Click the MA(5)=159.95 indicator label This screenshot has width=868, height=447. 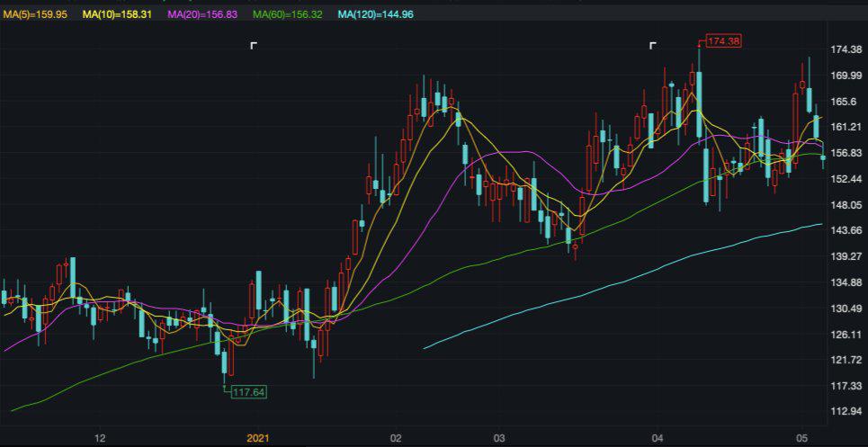click(35, 15)
